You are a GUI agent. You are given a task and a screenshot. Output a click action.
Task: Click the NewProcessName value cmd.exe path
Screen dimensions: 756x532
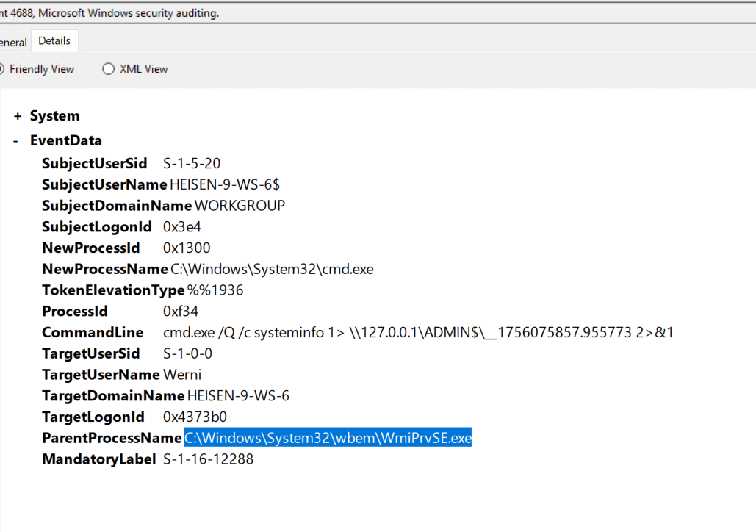272,270
